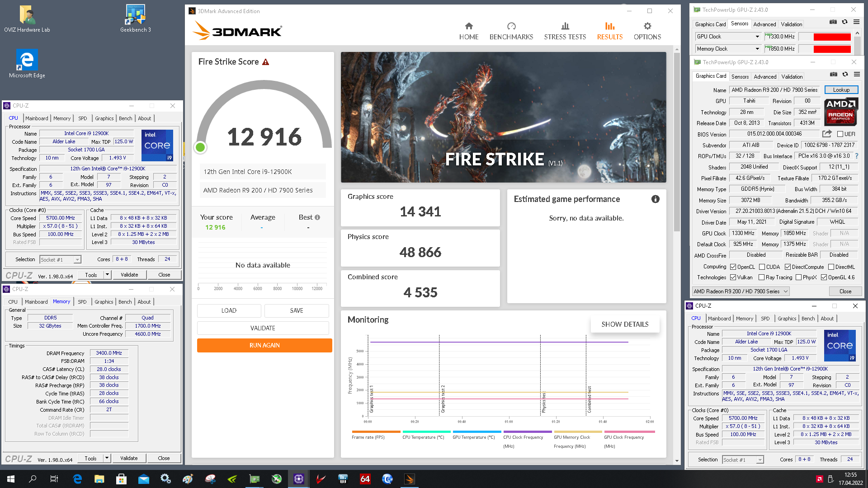868x488 pixels.
Task: Click Memory Clock red sensor graph bar
Action: tap(832, 49)
